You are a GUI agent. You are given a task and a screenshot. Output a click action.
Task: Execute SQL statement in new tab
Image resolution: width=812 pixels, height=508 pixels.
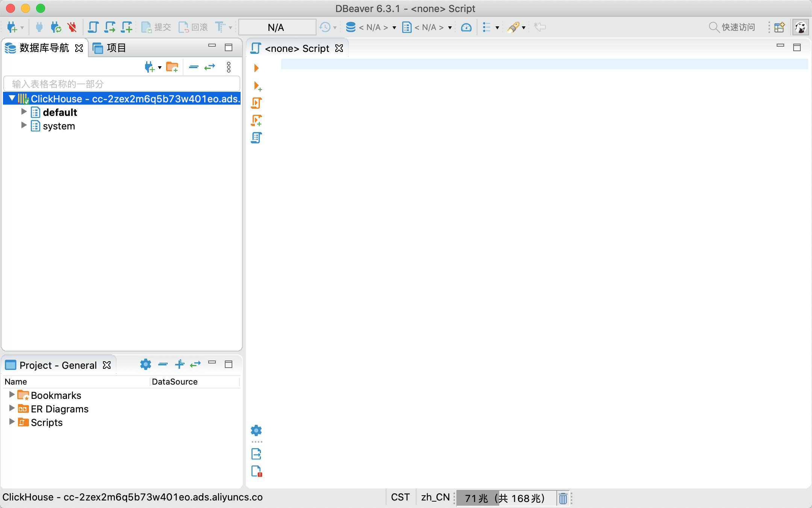coord(258,86)
